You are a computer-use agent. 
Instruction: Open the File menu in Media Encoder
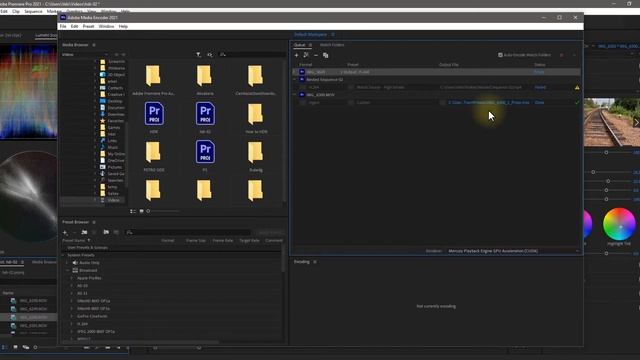pyautogui.click(x=63, y=26)
